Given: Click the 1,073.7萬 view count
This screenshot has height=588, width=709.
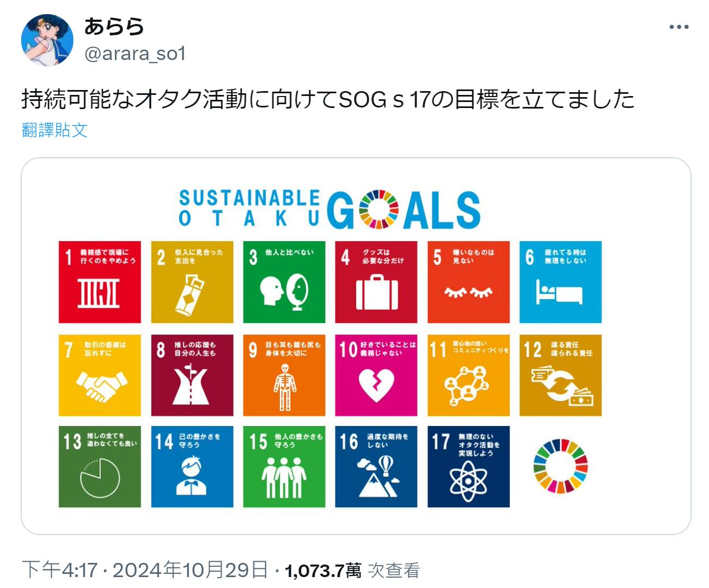Looking at the screenshot, I should [x=323, y=571].
